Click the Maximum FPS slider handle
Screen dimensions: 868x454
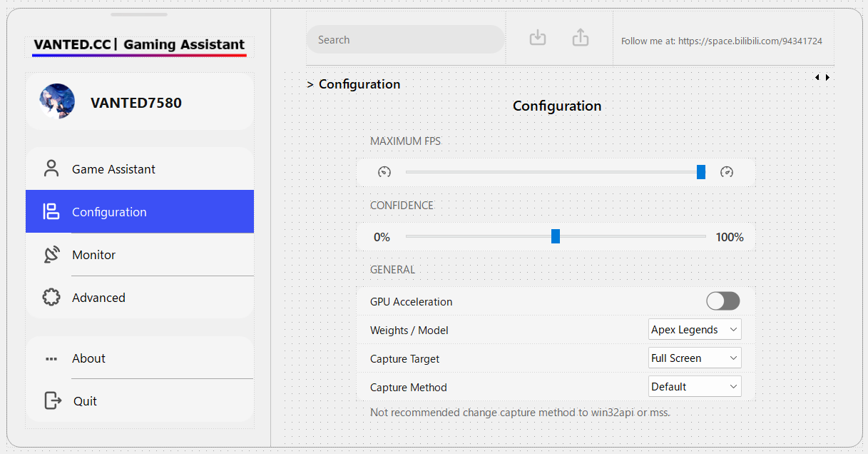pyautogui.click(x=701, y=172)
